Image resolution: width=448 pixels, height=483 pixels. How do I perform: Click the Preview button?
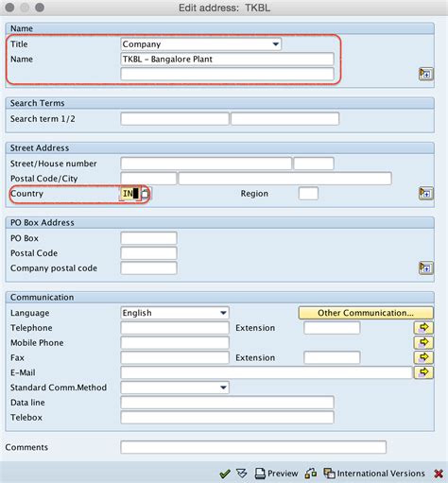(x=276, y=474)
